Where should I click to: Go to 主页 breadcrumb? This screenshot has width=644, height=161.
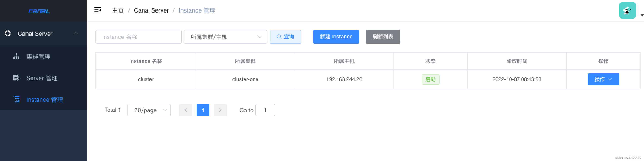point(118,11)
